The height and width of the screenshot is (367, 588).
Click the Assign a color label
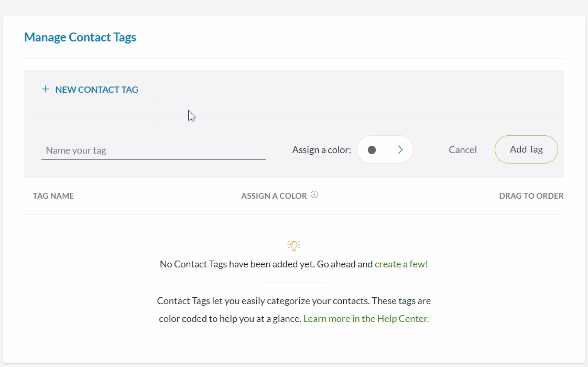click(x=321, y=149)
